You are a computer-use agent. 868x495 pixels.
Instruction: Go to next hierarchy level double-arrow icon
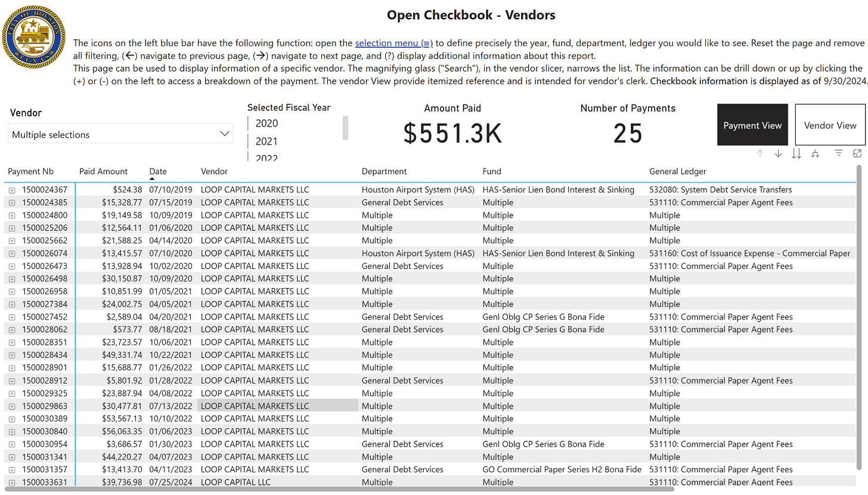tap(796, 153)
